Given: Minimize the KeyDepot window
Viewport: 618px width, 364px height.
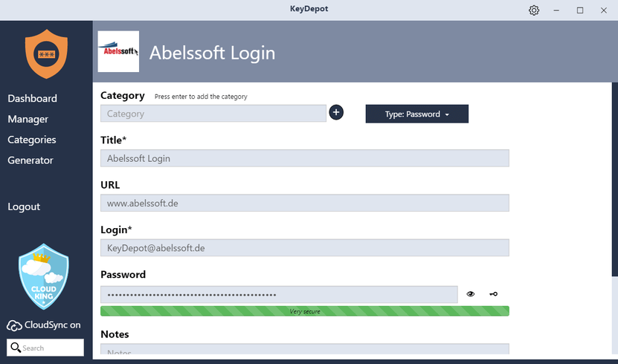Looking at the screenshot, I should coord(556,10).
